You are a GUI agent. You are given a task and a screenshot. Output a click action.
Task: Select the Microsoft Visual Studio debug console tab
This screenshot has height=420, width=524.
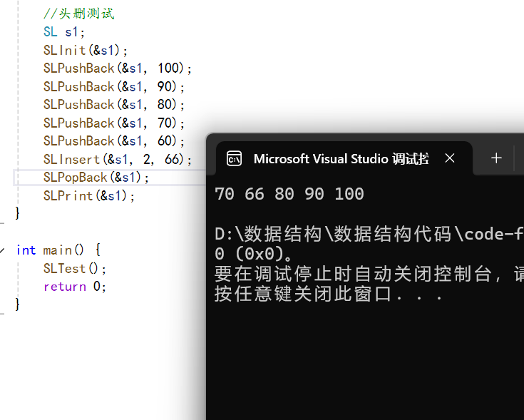344,158
